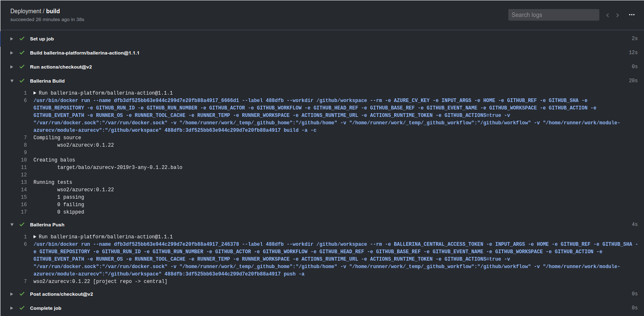Click the Run actions/checkout@v2 step title

[61, 67]
